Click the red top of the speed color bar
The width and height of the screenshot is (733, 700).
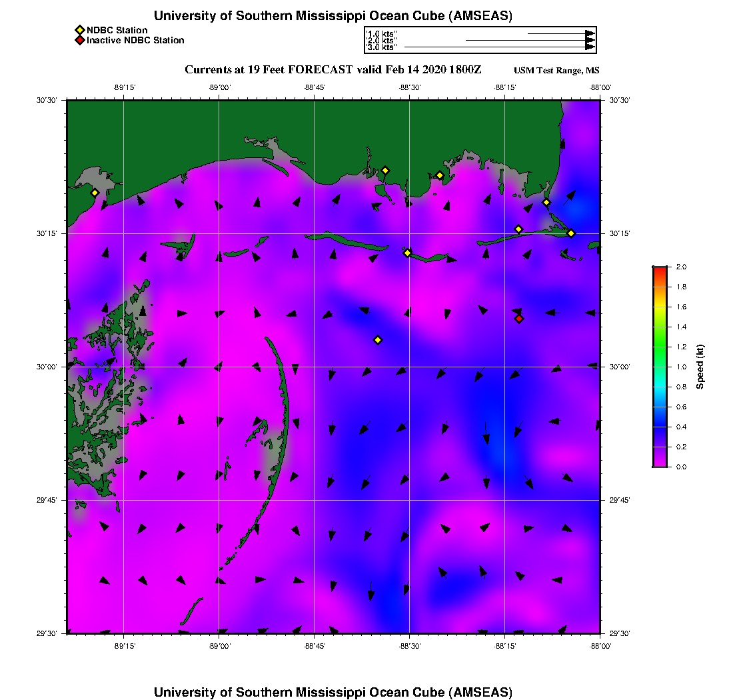pyautogui.click(x=659, y=269)
